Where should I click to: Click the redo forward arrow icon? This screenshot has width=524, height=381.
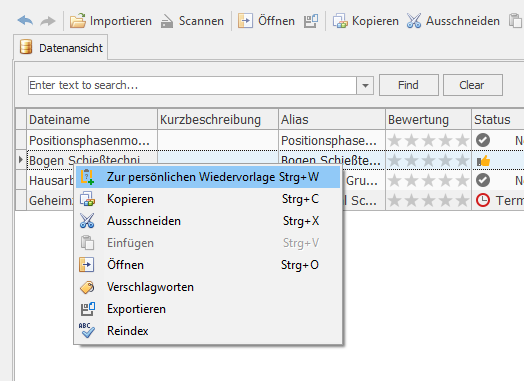[47, 21]
